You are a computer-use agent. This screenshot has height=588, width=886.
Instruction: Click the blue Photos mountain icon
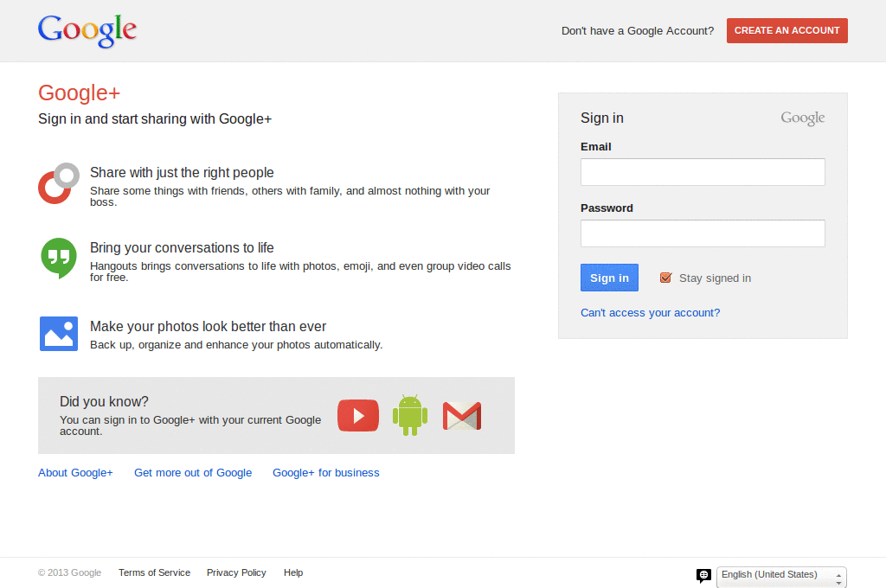pos(59,333)
